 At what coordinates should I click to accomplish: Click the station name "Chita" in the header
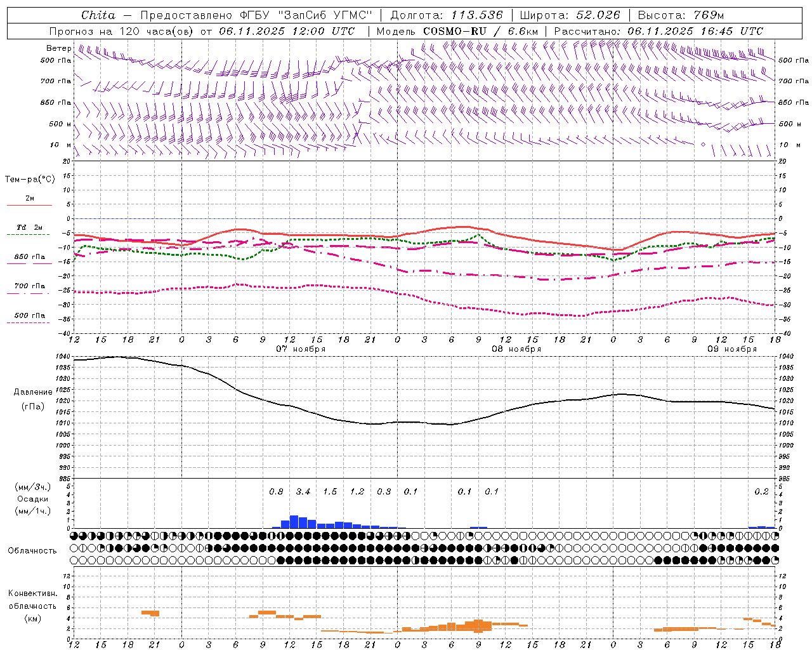(x=98, y=15)
